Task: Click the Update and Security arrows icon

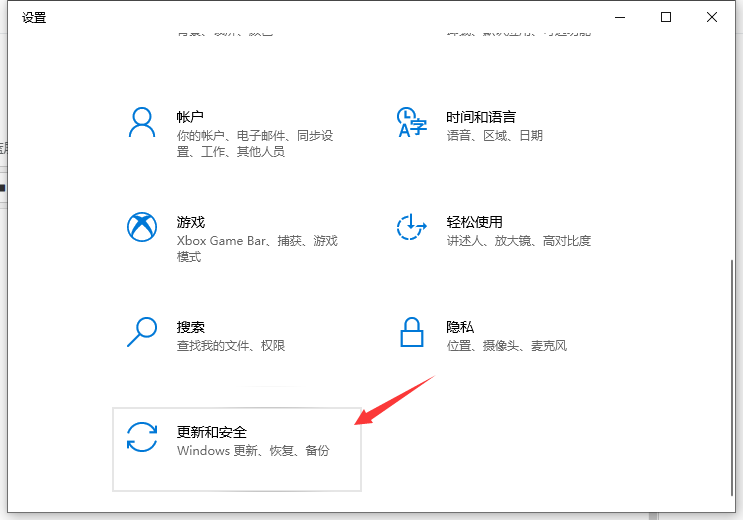Action: point(142,437)
